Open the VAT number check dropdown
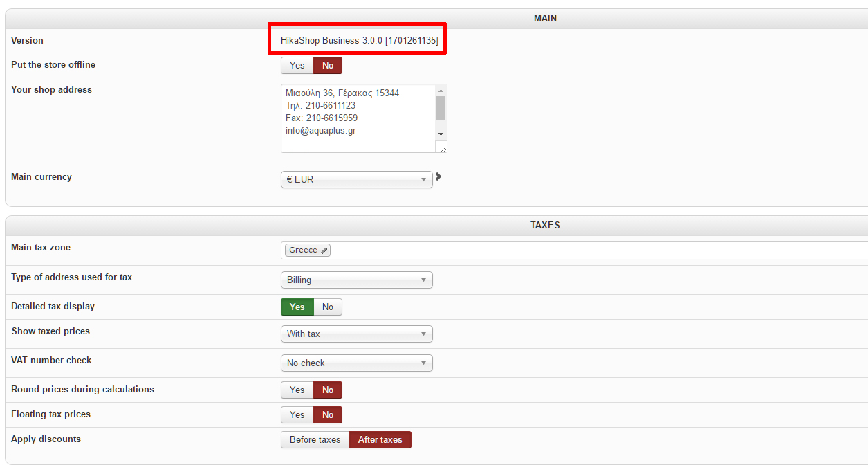The height and width of the screenshot is (465, 868). [357, 363]
